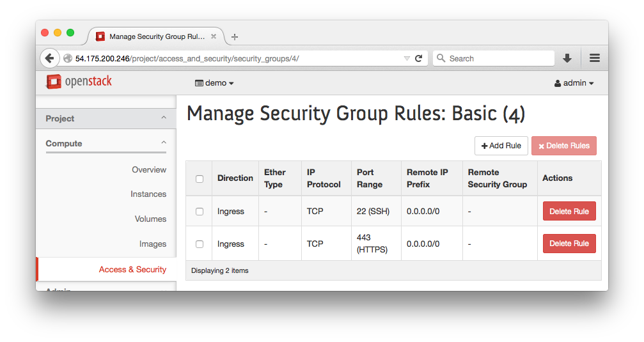Reload the page with refresh icon
This screenshot has height=342, width=644.
[x=419, y=58]
